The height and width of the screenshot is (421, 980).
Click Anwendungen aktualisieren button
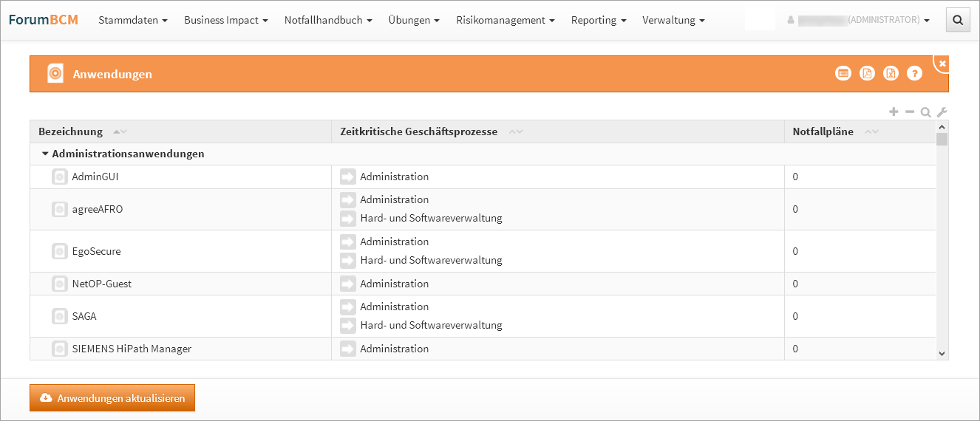pyautogui.click(x=112, y=398)
